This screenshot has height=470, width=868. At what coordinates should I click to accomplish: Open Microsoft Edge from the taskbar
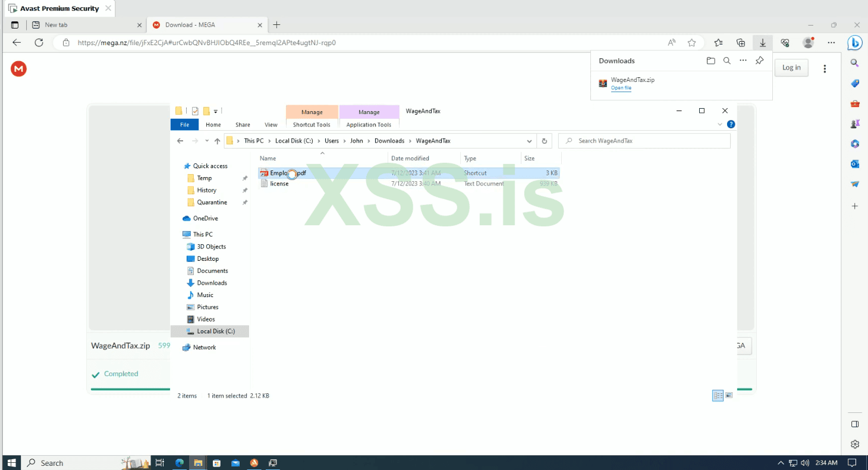pyautogui.click(x=180, y=463)
